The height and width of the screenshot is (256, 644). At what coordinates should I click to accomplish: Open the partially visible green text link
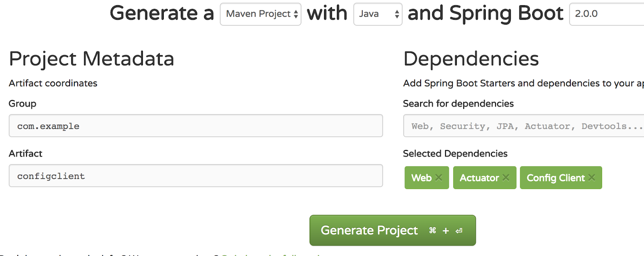tap(270, 254)
